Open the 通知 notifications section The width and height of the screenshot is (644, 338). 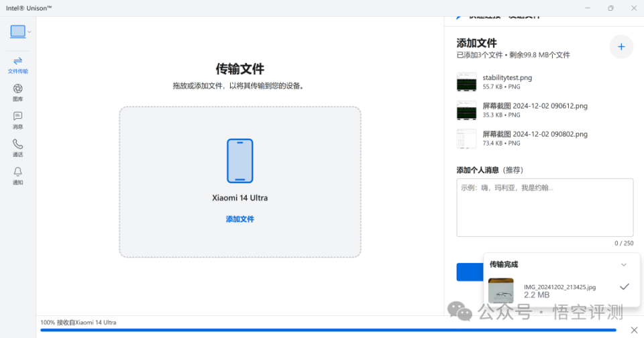click(17, 176)
